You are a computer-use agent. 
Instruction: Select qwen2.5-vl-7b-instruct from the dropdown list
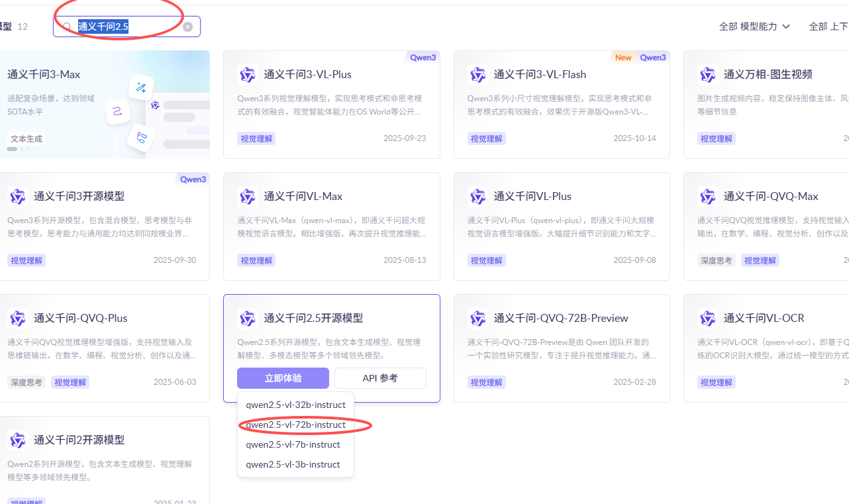295,444
